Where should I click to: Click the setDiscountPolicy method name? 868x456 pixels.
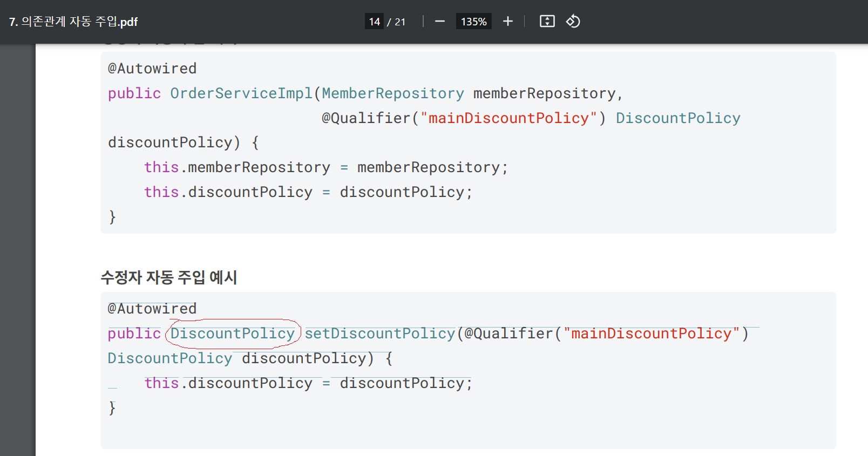coord(380,334)
